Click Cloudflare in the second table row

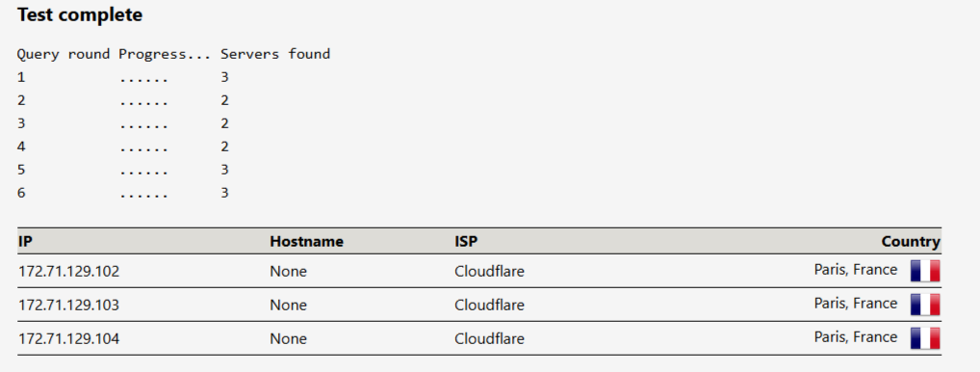(x=489, y=306)
